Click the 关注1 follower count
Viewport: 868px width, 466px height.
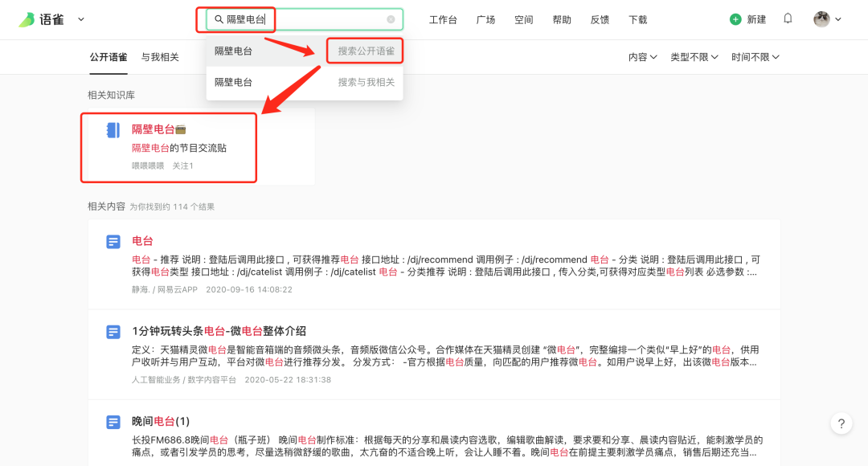[x=182, y=166]
